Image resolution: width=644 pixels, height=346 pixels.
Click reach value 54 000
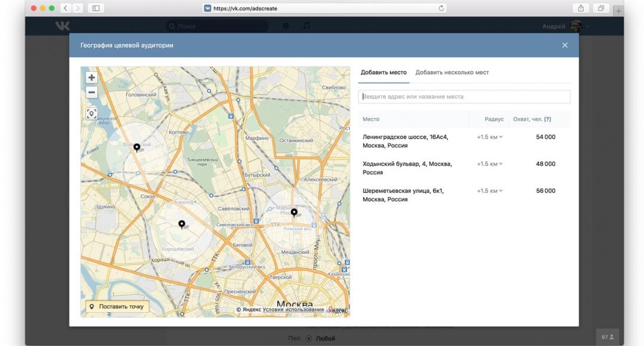[x=546, y=137]
